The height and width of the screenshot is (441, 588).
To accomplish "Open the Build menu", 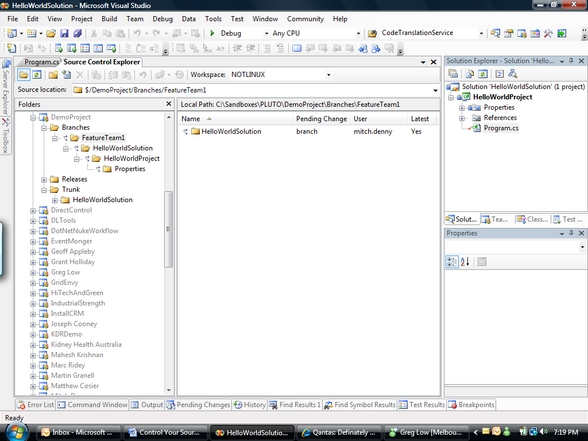I will pyautogui.click(x=109, y=19).
